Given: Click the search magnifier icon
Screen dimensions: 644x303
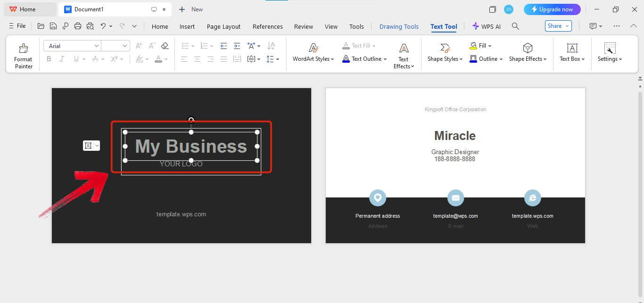Looking at the screenshot, I should [x=515, y=26].
